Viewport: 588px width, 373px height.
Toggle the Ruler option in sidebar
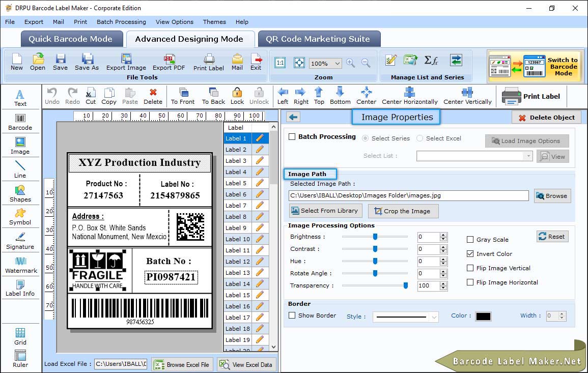[x=20, y=359]
